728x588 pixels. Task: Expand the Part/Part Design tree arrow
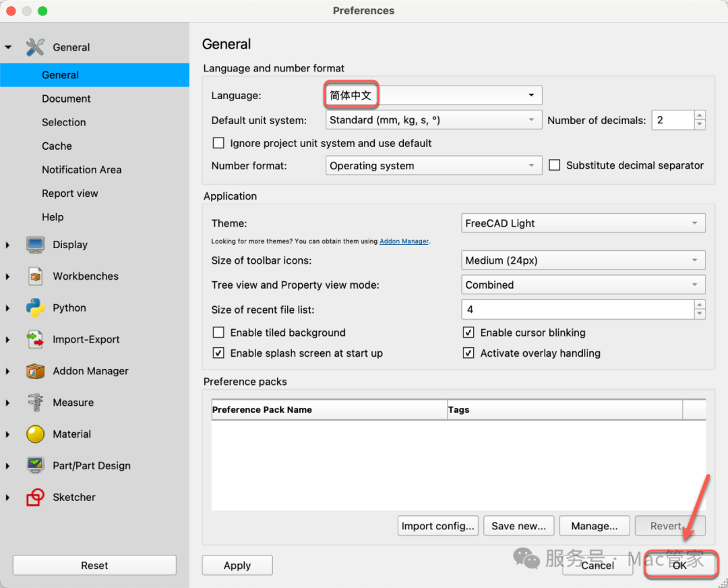coord(8,466)
